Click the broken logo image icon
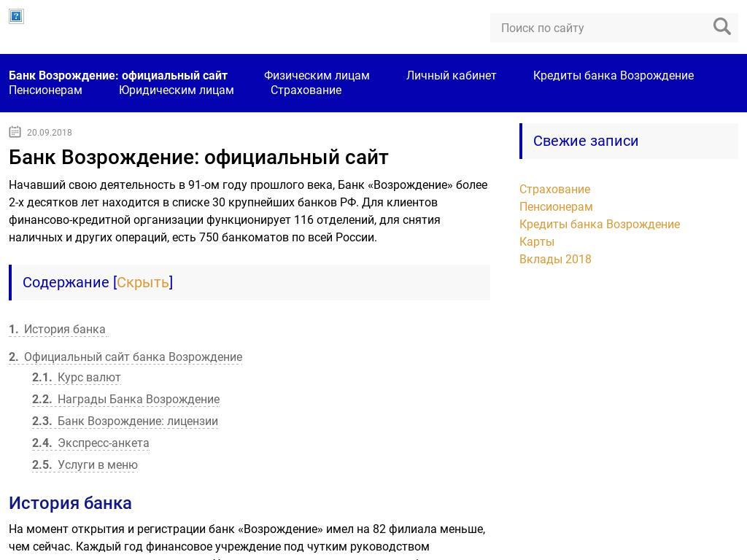The height and width of the screenshot is (560, 747). click(16, 17)
